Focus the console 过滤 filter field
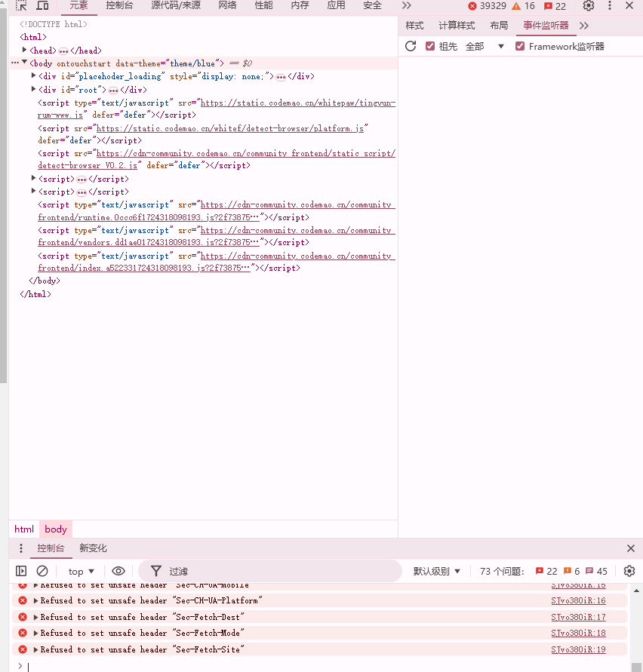The image size is (643, 672). point(270,571)
